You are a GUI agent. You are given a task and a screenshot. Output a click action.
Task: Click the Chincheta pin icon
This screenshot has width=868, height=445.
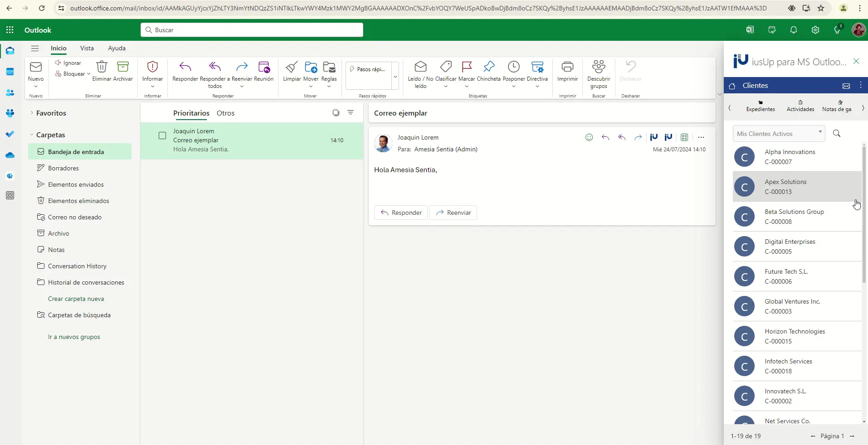click(488, 68)
